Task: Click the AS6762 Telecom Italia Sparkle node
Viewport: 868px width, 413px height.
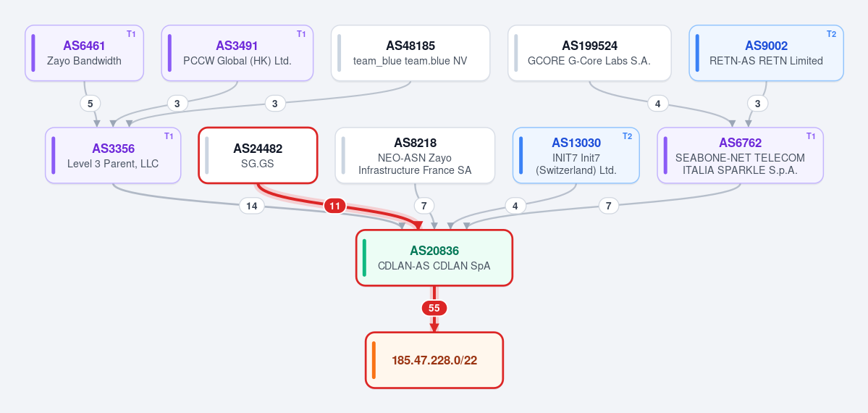Action: coord(740,155)
